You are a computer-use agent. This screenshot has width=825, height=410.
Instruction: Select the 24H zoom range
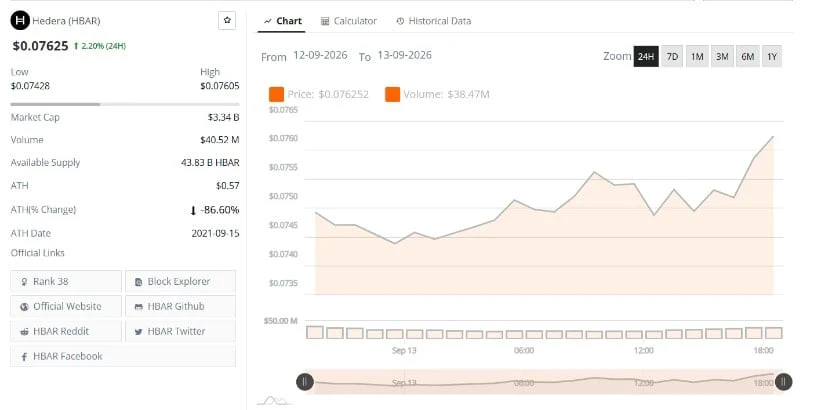(x=646, y=56)
